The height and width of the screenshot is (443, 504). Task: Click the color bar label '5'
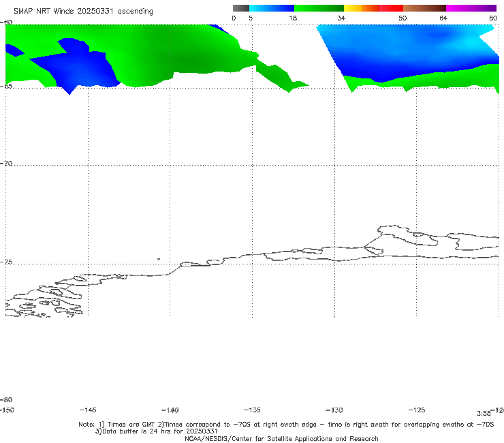[251, 18]
